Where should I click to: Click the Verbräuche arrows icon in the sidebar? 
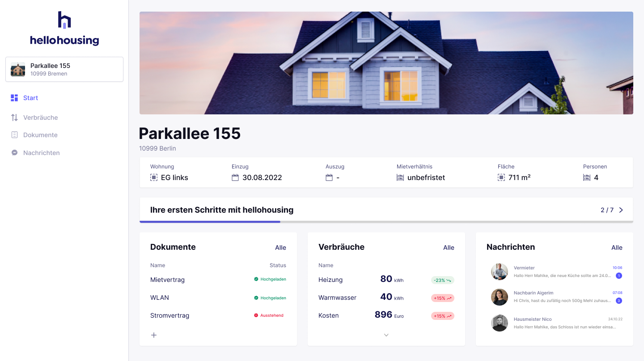coord(14,117)
